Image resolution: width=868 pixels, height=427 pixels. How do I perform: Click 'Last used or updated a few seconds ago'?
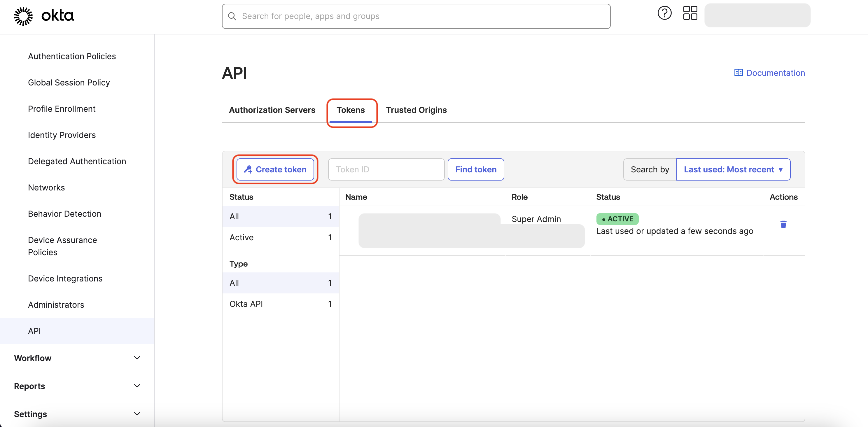(675, 231)
